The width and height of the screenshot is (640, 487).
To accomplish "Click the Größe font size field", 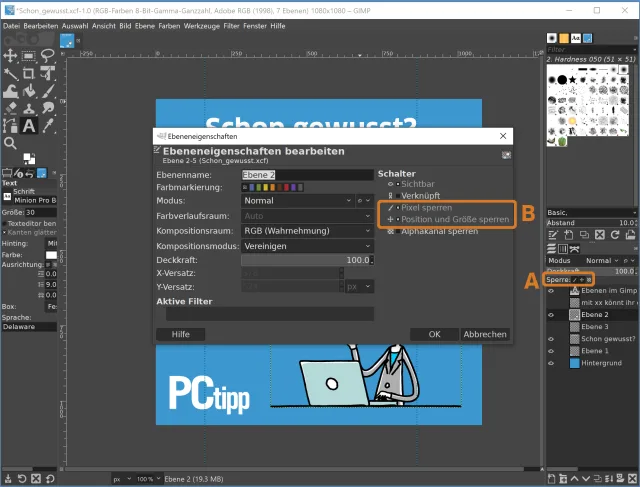I will coord(41,212).
